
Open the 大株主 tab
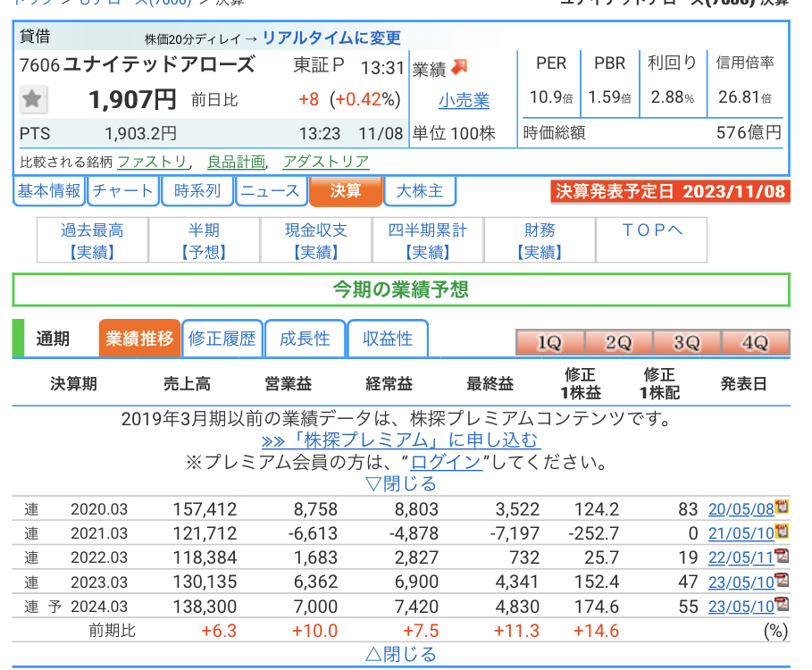[420, 191]
